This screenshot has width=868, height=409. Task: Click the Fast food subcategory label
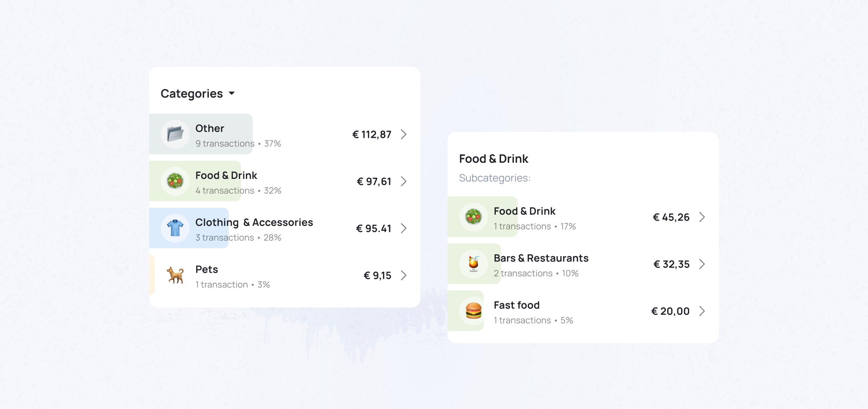(517, 305)
